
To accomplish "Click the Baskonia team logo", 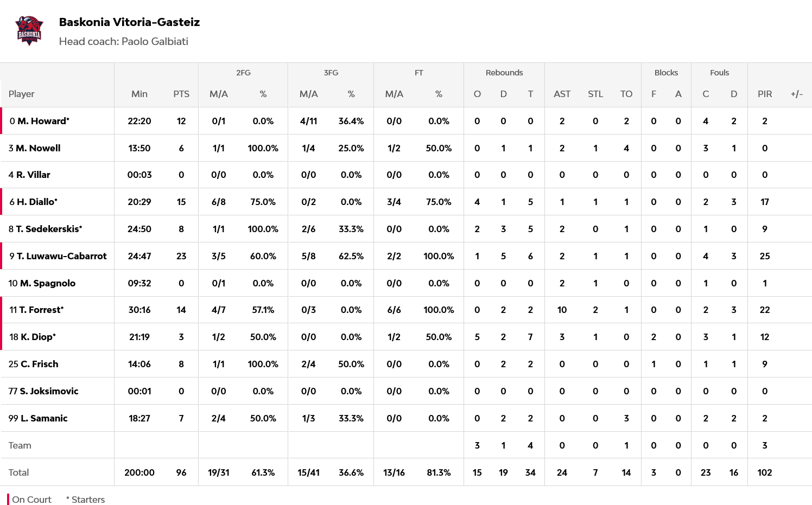I will click(29, 31).
